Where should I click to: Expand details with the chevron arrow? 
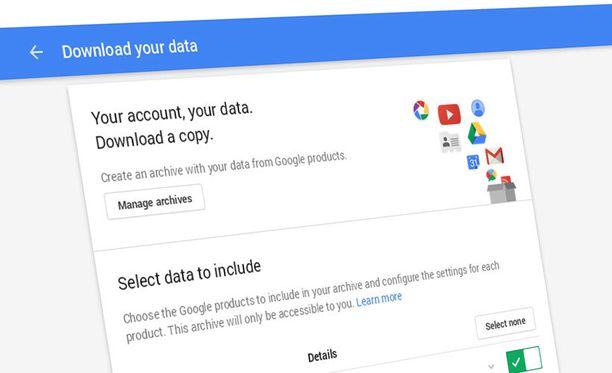click(x=491, y=366)
